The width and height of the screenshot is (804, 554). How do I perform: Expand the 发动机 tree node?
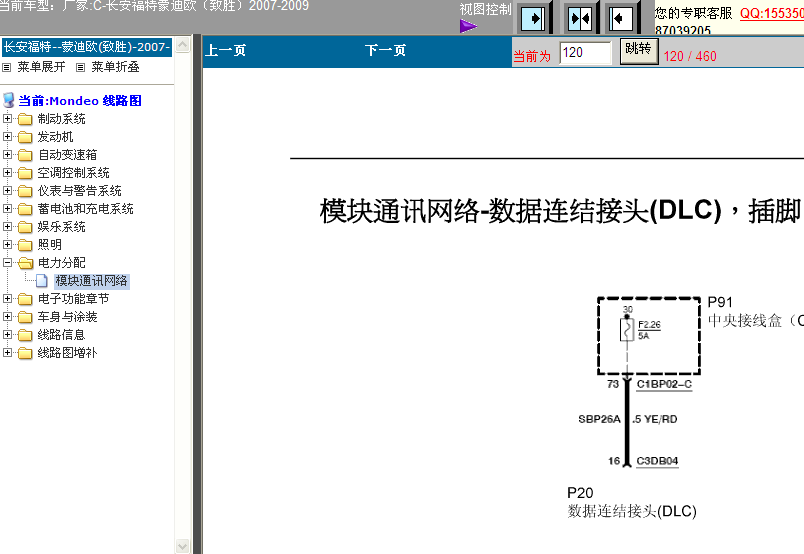coord(7,136)
